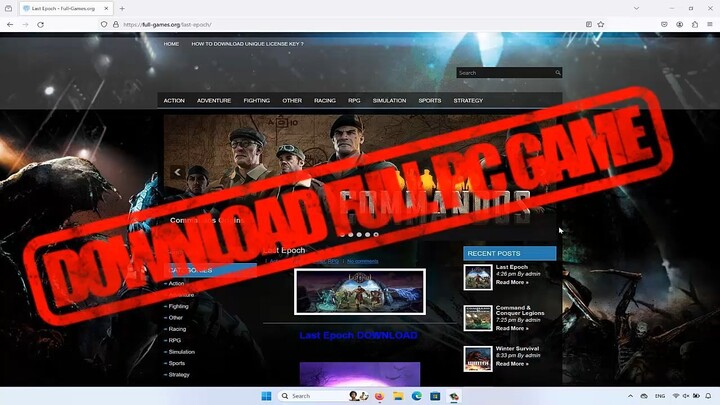Viewport: 720px width, 405px height.
Task: Open the Last Epoch banner image
Action: point(360,292)
